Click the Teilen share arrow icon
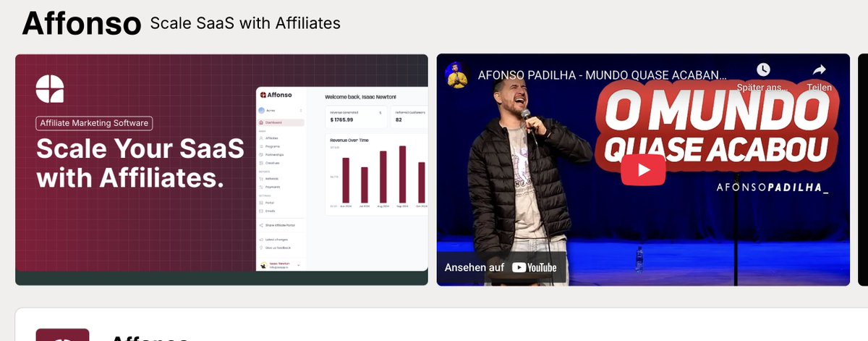 coord(819,70)
